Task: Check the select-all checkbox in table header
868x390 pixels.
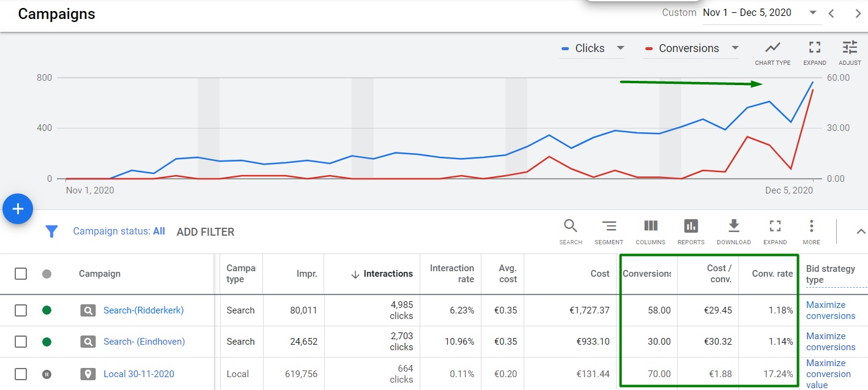Action: pos(21,274)
